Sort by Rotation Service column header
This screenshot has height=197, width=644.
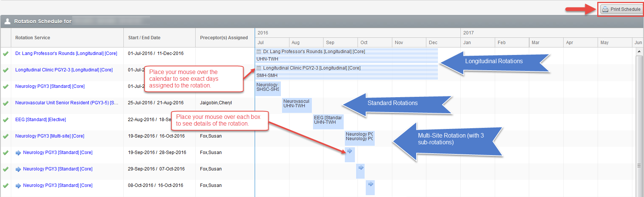tap(33, 38)
